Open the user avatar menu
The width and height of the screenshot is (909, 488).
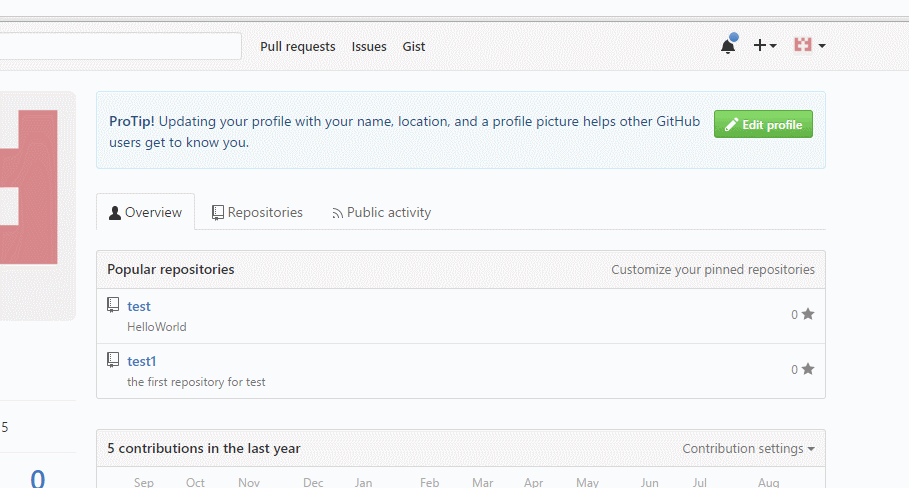coord(808,46)
